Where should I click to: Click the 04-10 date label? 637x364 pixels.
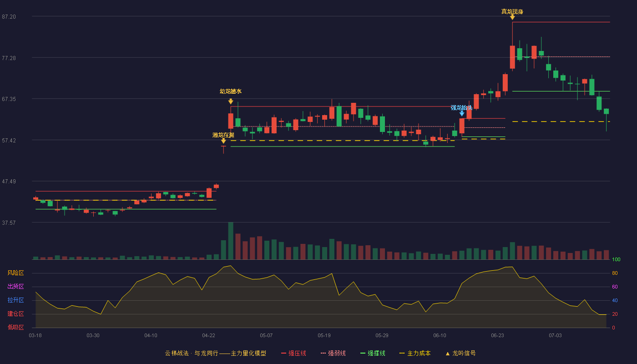pyautogui.click(x=151, y=335)
